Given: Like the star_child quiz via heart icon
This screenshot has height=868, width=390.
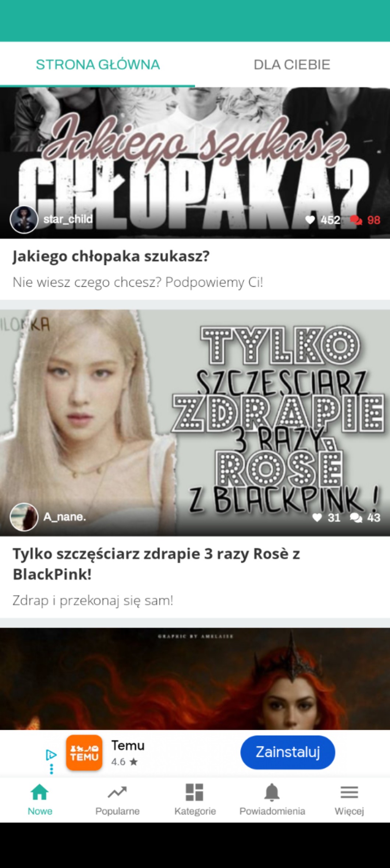Looking at the screenshot, I should click(310, 220).
